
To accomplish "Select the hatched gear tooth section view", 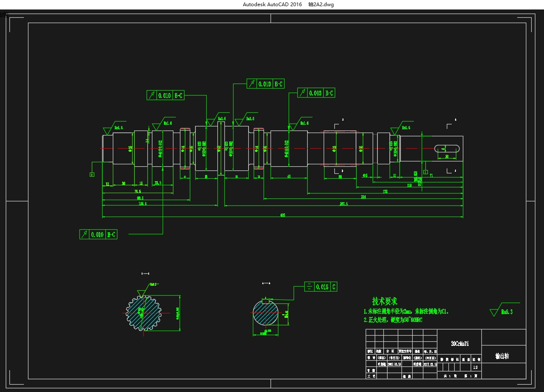I will point(143,313).
